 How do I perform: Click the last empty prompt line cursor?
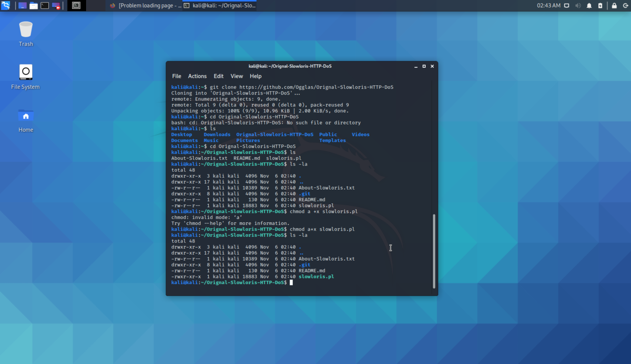pos(291,283)
